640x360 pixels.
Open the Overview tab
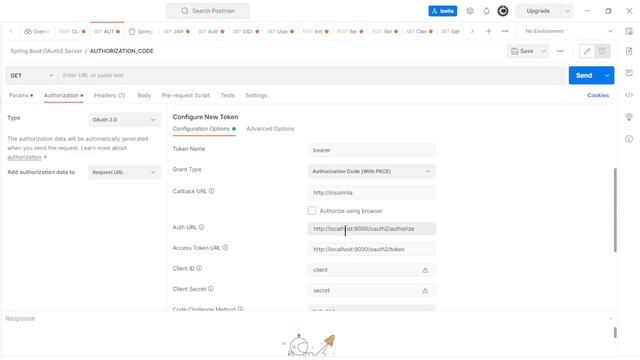(x=37, y=31)
